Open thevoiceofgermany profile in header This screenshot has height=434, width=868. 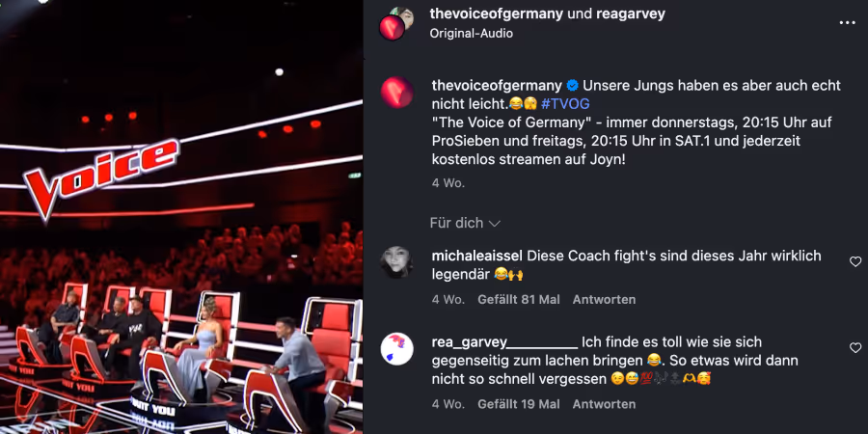496,14
